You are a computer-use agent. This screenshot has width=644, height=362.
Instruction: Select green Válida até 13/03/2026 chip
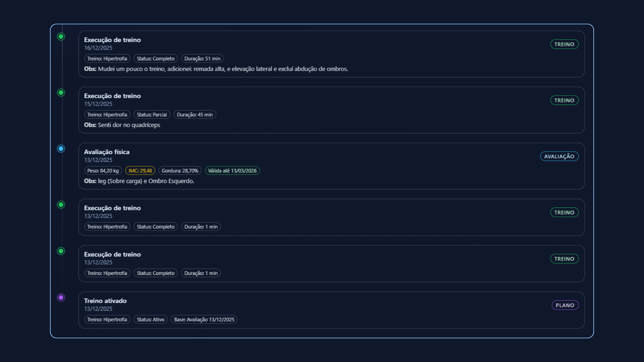click(x=232, y=171)
